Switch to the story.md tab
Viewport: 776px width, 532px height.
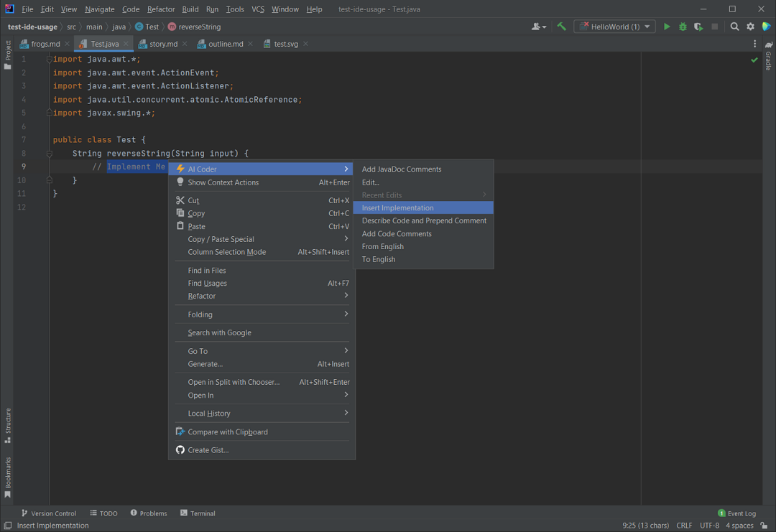click(163, 43)
